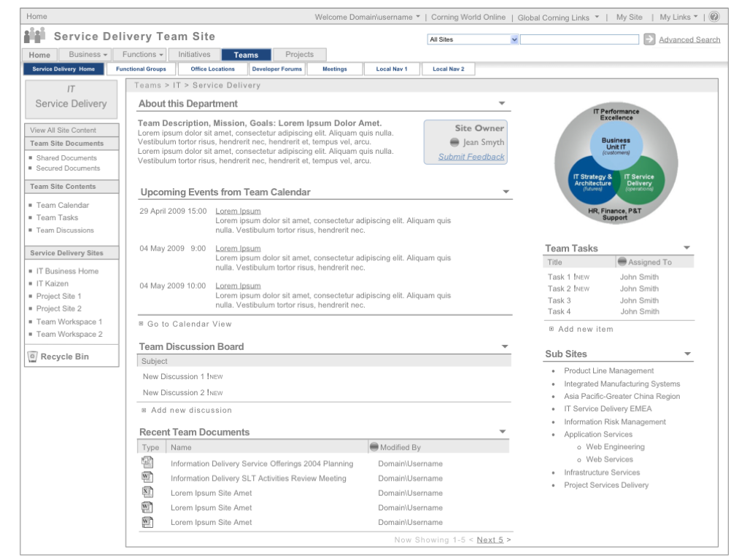This screenshot has width=747, height=560.
Task: Open Upcoming Events web part menu arrow
Action: pos(506,192)
